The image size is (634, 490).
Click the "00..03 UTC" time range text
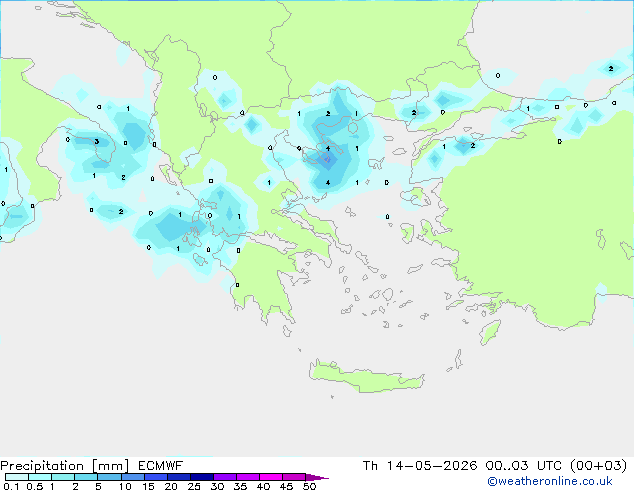pos(524,466)
